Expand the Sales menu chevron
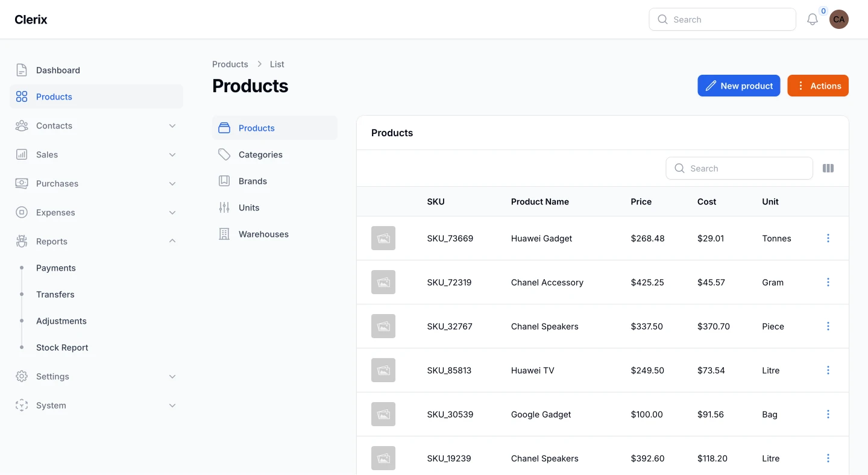This screenshot has width=868, height=475. (x=172, y=154)
